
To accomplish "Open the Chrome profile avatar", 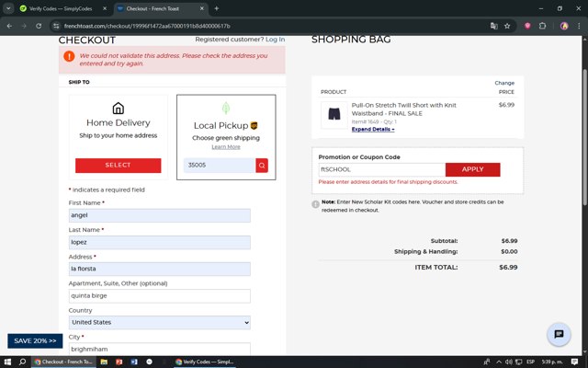I will 564,26.
